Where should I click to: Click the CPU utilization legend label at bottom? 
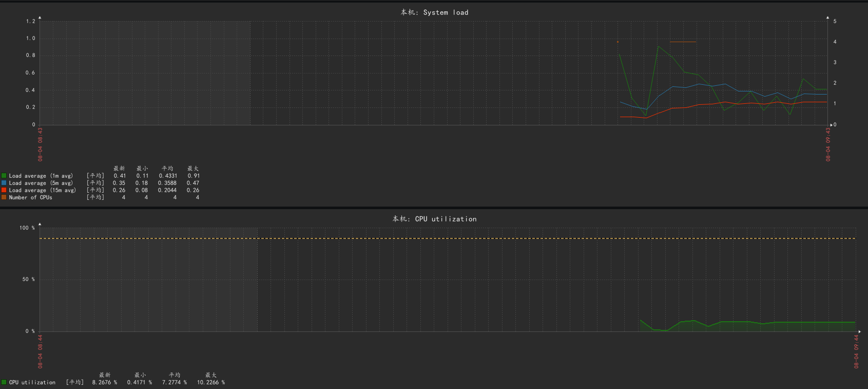(x=32, y=382)
